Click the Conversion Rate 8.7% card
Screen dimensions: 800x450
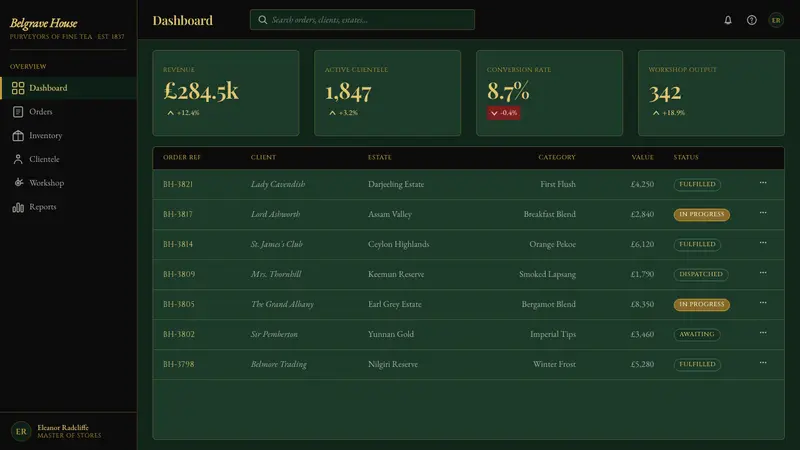(x=549, y=93)
